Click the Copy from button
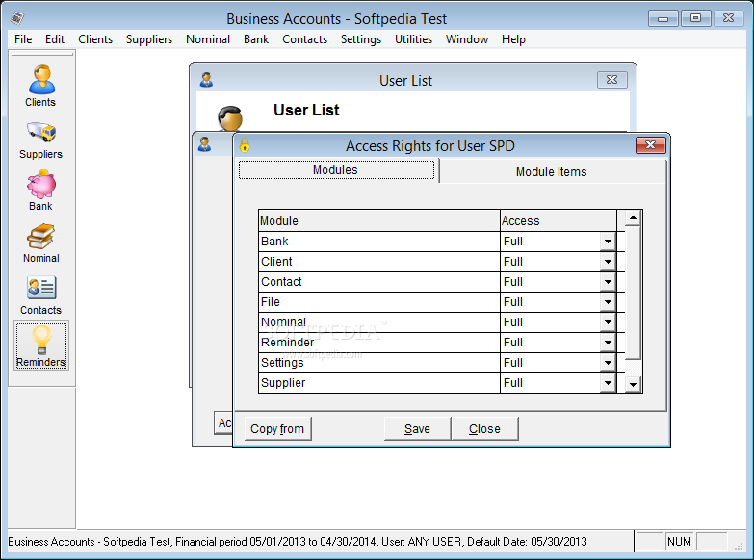The width and height of the screenshot is (754, 560). pos(277,428)
